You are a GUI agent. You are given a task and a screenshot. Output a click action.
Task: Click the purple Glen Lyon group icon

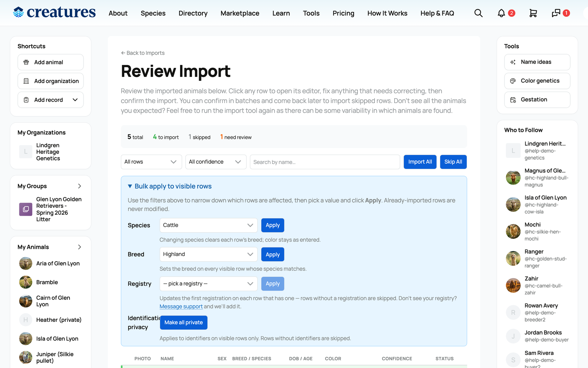[26, 209]
